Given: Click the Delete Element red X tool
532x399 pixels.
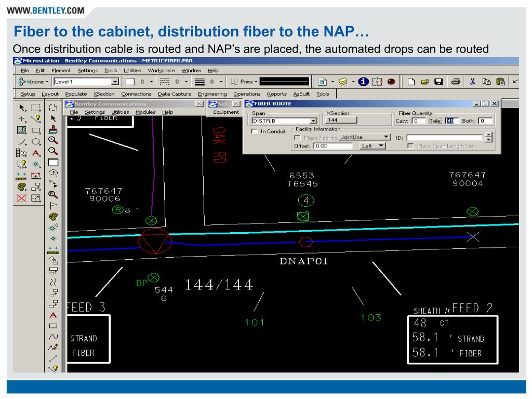Looking at the screenshot, I should 21,198.
